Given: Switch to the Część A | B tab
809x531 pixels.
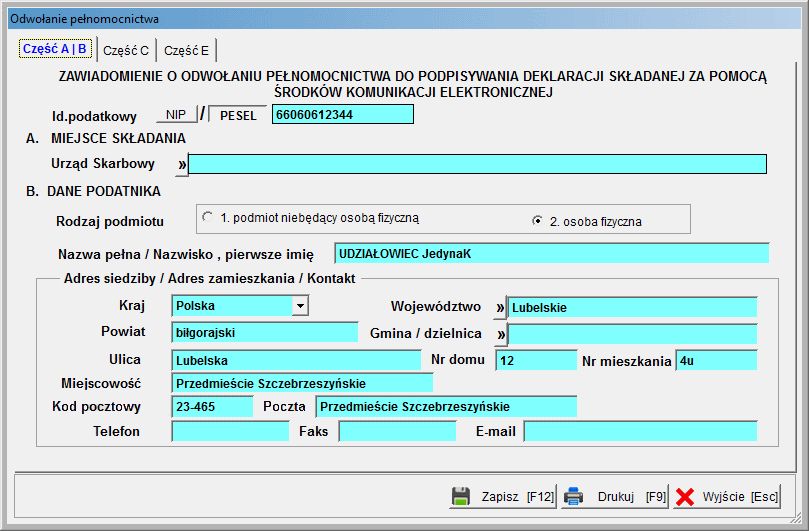Looking at the screenshot, I should [55, 49].
